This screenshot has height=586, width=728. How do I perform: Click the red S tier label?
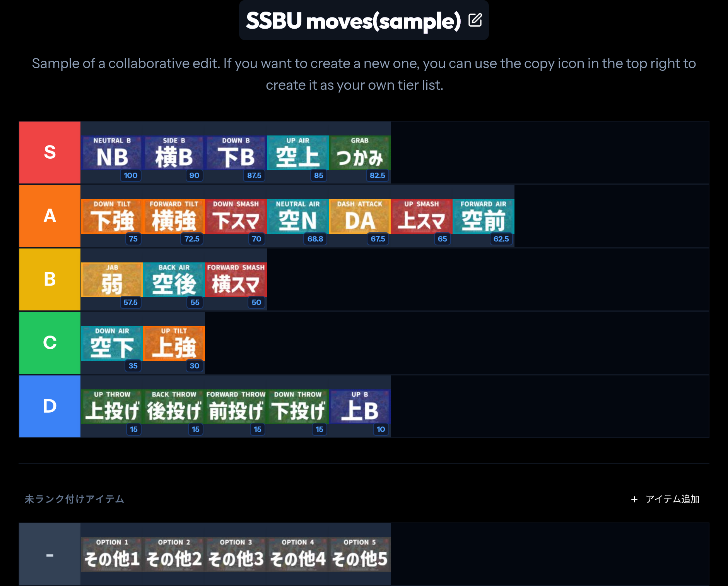50,152
